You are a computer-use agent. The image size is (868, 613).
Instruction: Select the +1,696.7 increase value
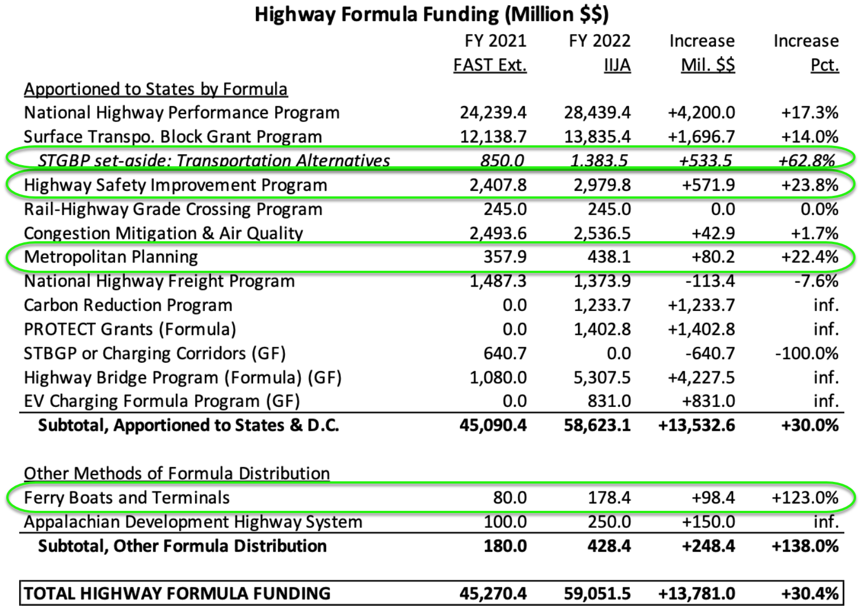[701, 137]
